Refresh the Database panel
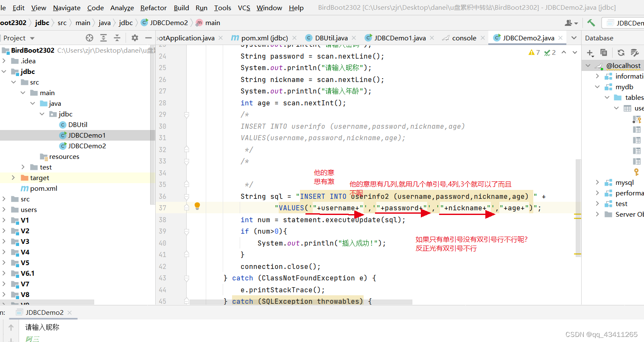The height and width of the screenshot is (342, 644). pos(621,53)
